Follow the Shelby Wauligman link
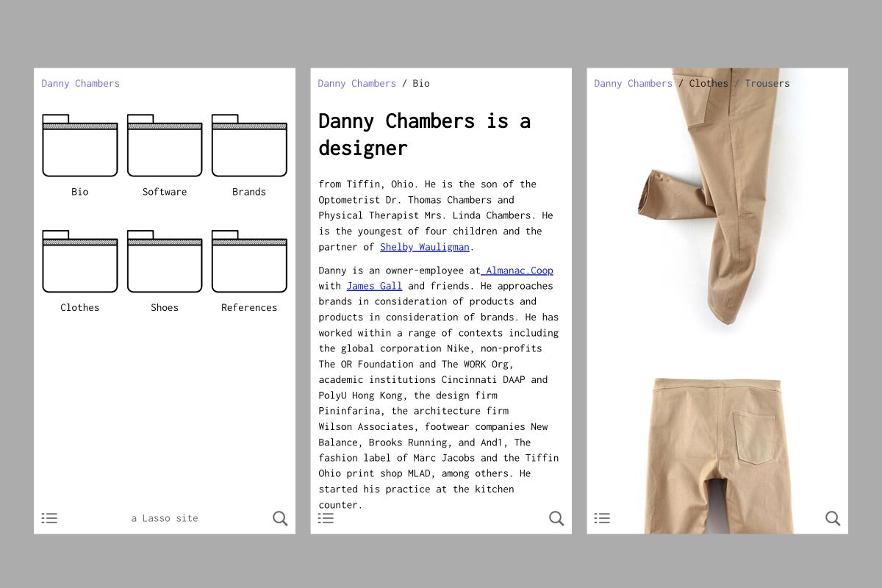The height and width of the screenshot is (588, 882). [424, 247]
